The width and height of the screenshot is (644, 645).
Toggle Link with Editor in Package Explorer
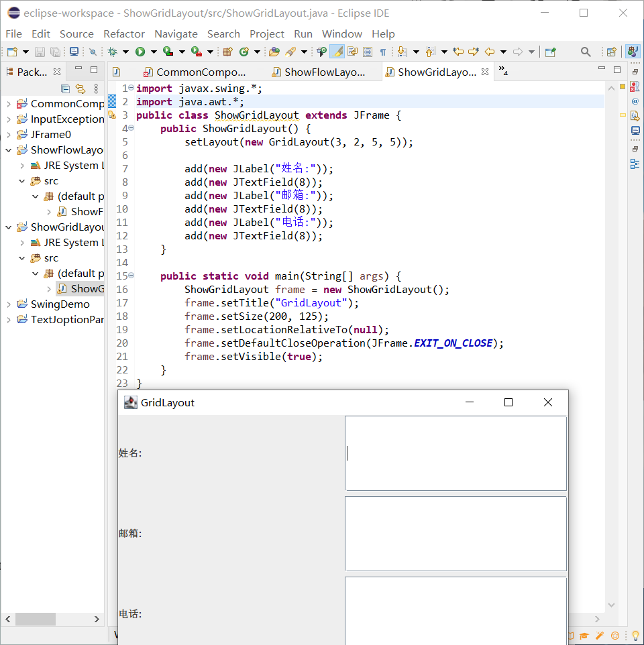(x=80, y=89)
